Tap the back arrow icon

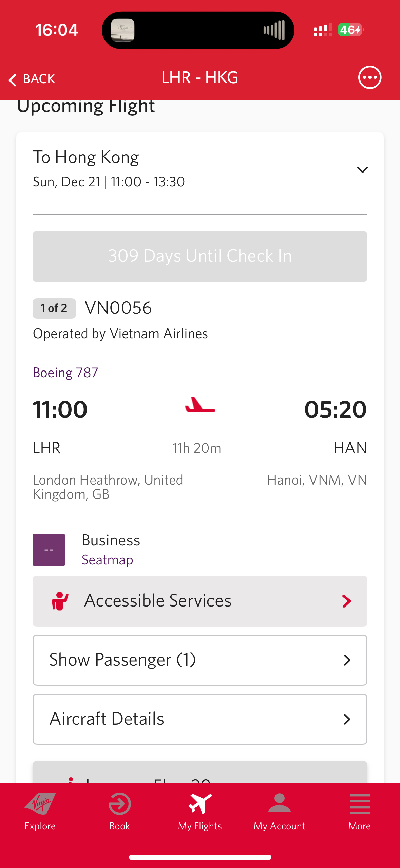click(x=13, y=80)
